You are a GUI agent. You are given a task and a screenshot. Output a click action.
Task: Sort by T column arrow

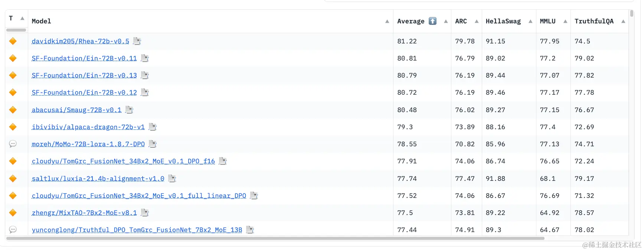(x=22, y=18)
